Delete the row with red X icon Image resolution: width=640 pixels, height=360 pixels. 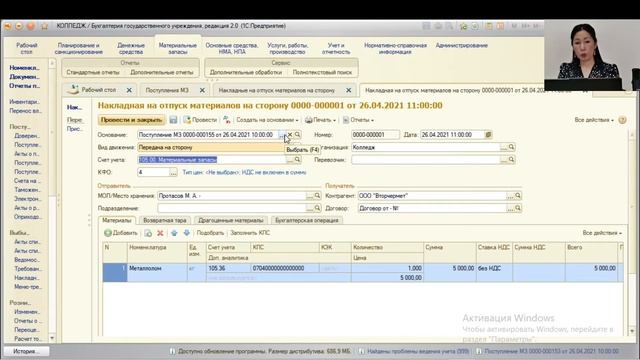pyautogui.click(x=160, y=233)
